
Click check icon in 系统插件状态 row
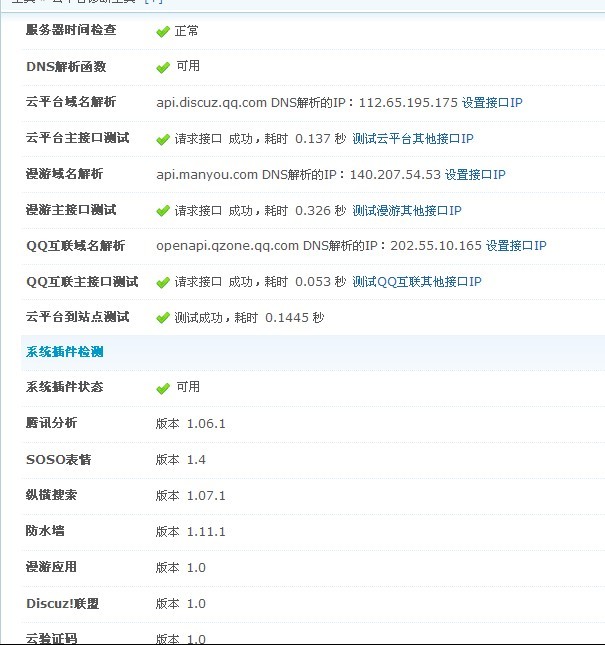point(163,388)
